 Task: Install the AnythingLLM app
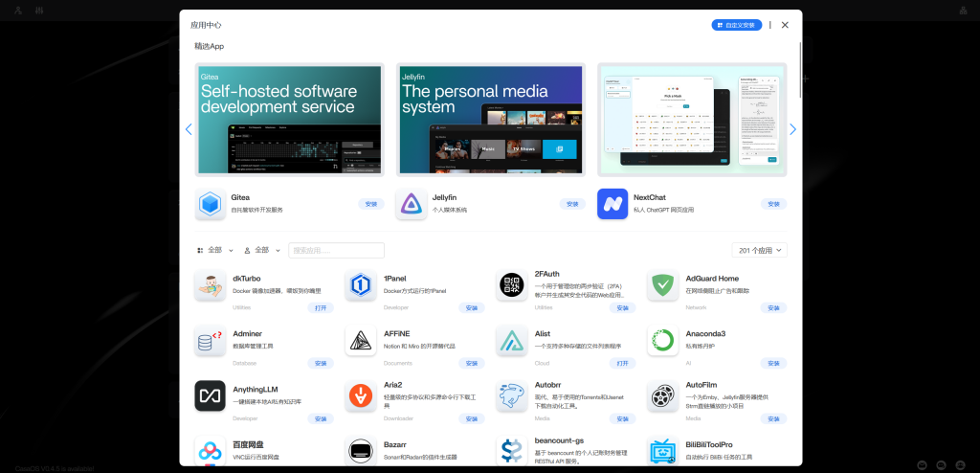(321, 418)
